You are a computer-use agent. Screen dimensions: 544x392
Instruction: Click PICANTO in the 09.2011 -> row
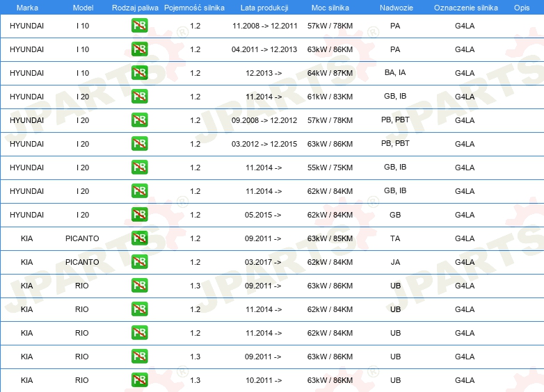(82, 238)
